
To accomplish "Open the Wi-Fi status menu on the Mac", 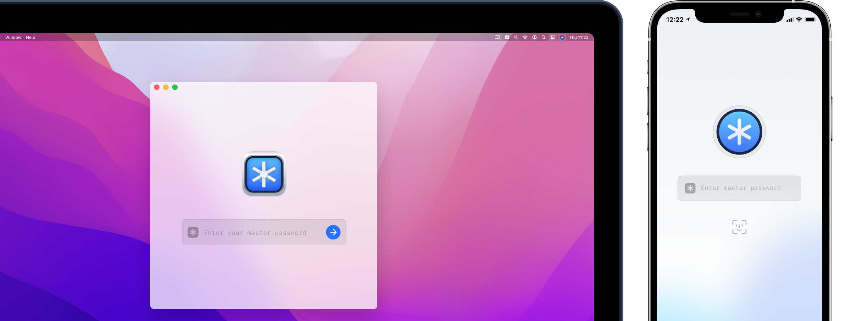I will 525,38.
